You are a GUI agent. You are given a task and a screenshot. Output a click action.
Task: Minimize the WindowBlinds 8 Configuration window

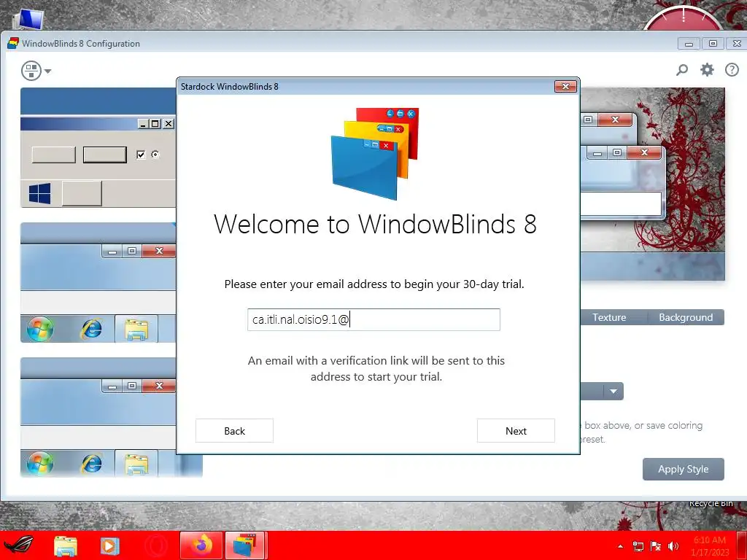[x=689, y=43]
